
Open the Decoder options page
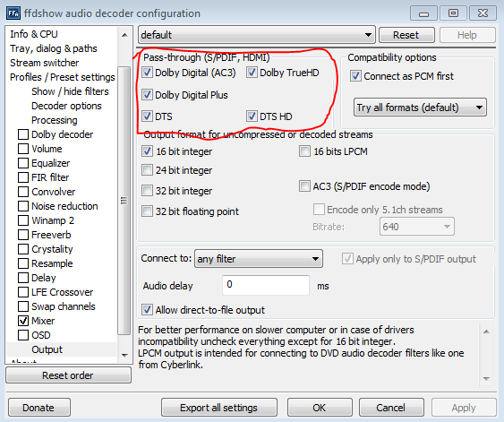click(x=66, y=106)
